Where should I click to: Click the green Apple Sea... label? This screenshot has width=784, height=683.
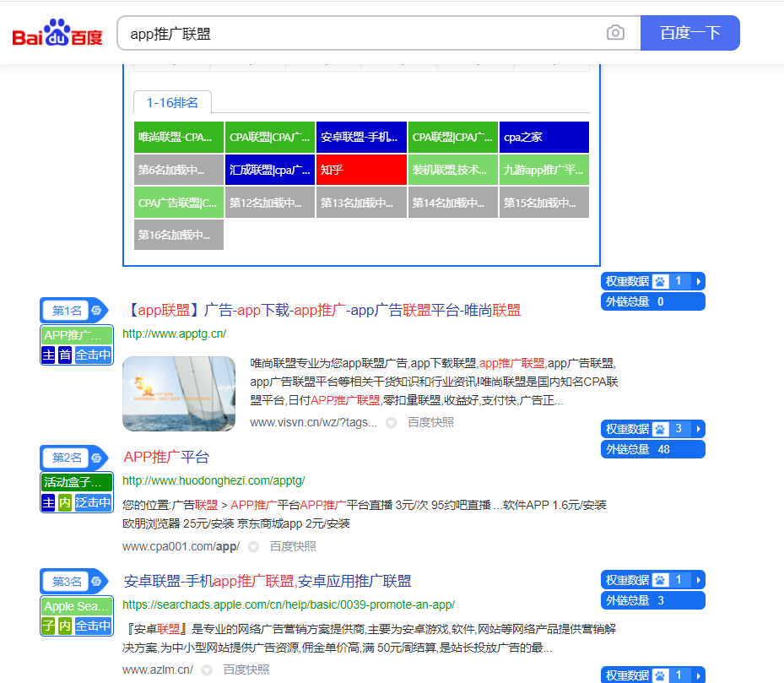click(x=77, y=606)
